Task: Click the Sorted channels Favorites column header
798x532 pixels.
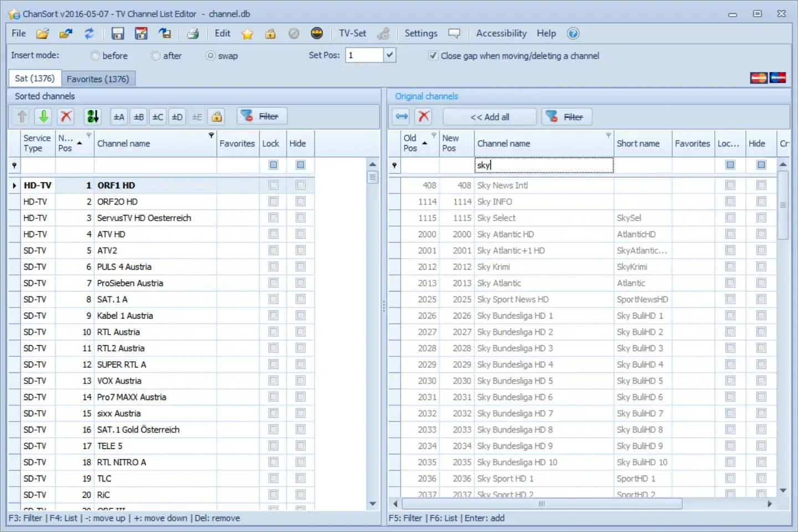Action: tap(237, 144)
